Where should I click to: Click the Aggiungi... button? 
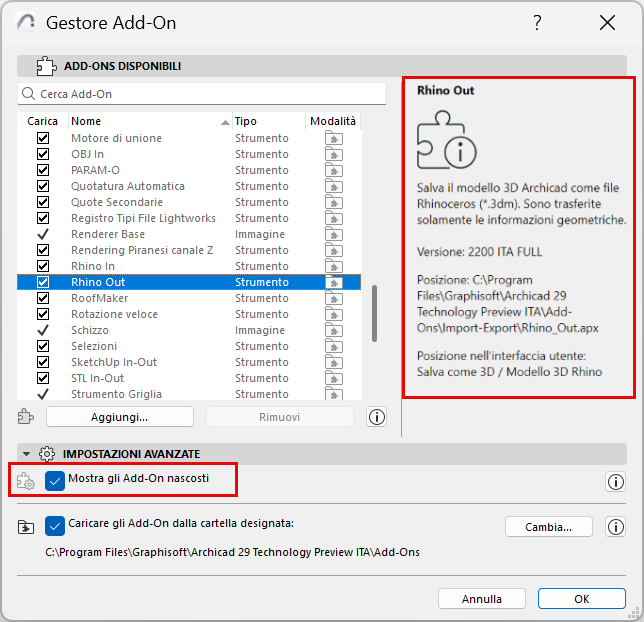coord(120,417)
